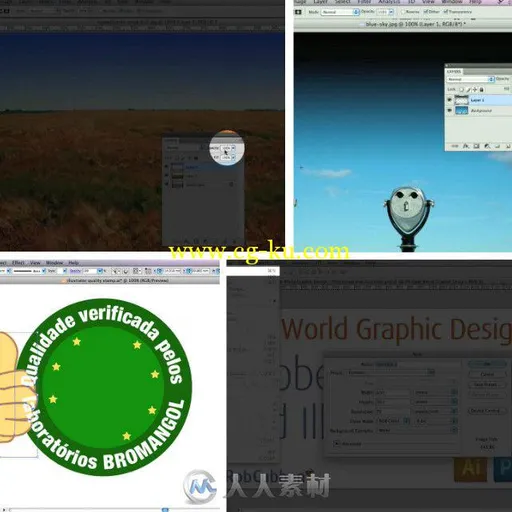Screen dimensions: 512x512
Task: Open Preset dropdown in New document dialog
Action: click(391, 372)
